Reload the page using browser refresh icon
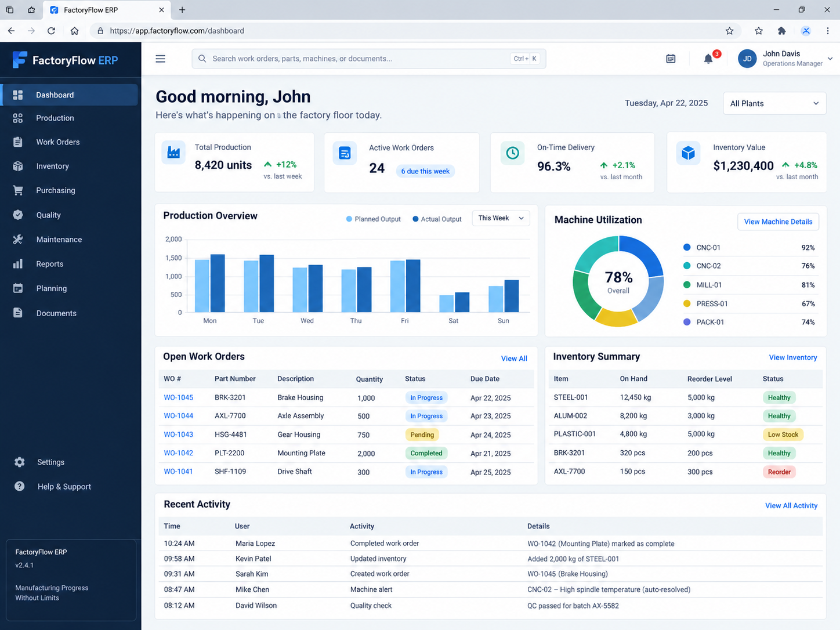Viewport: 840px width, 630px height. coord(52,31)
